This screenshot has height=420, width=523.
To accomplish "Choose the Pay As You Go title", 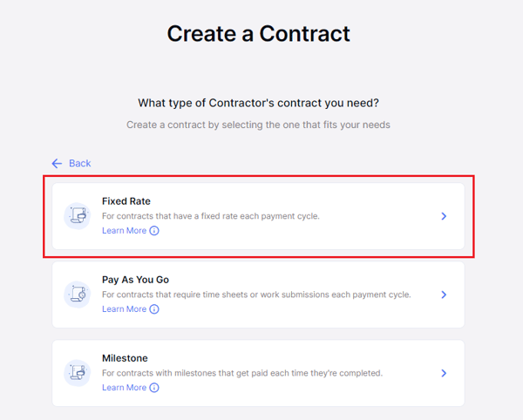I will (135, 280).
